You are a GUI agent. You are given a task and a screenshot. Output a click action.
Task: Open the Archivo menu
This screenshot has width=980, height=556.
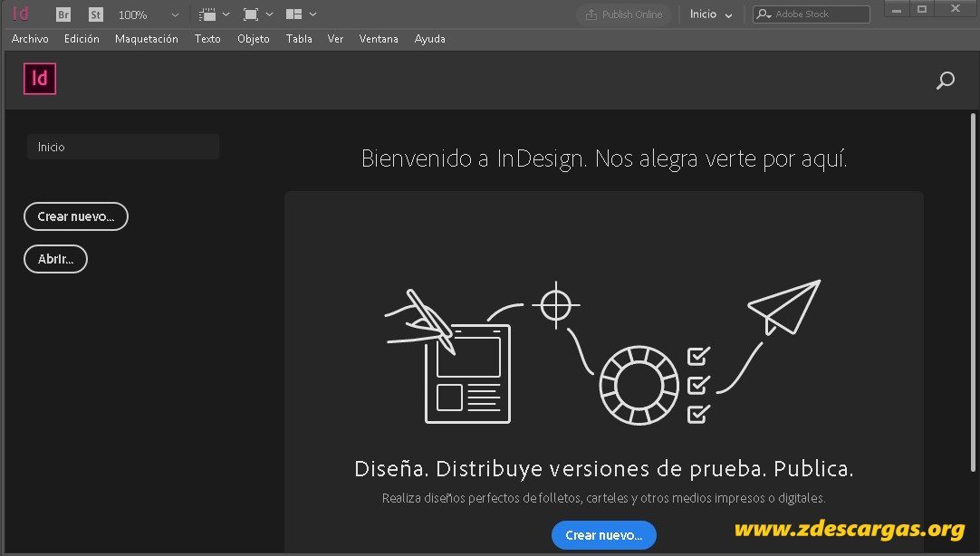click(30, 39)
